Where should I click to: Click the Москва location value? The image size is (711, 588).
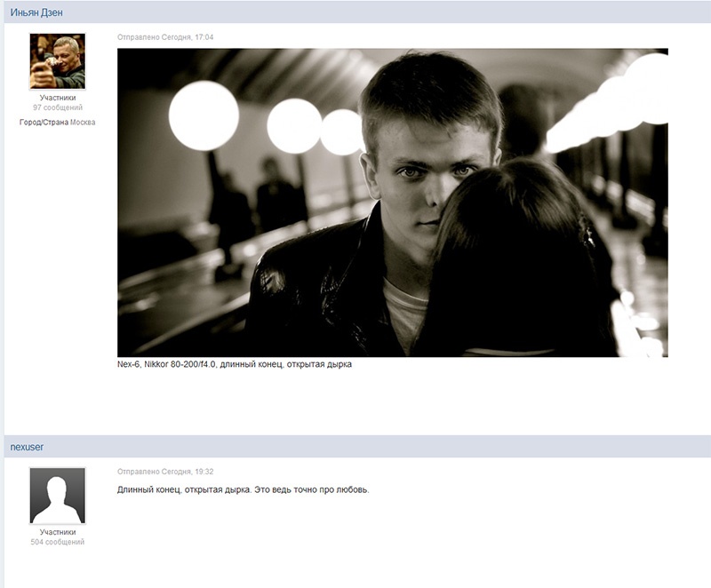(x=83, y=123)
